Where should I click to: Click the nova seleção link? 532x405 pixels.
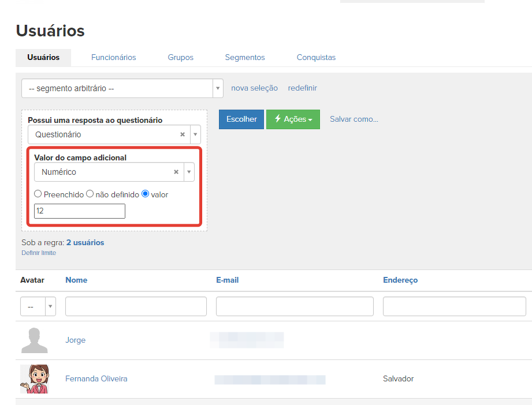pos(254,88)
